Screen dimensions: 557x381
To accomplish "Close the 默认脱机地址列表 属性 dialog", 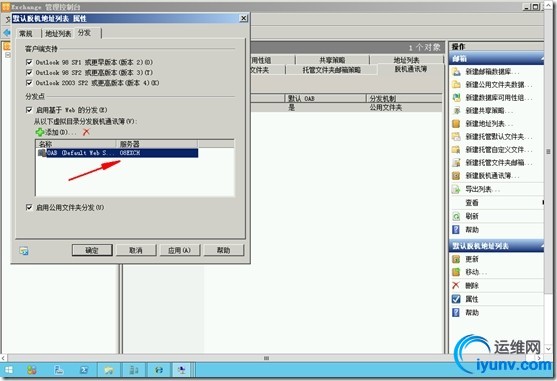I will (243, 18).
